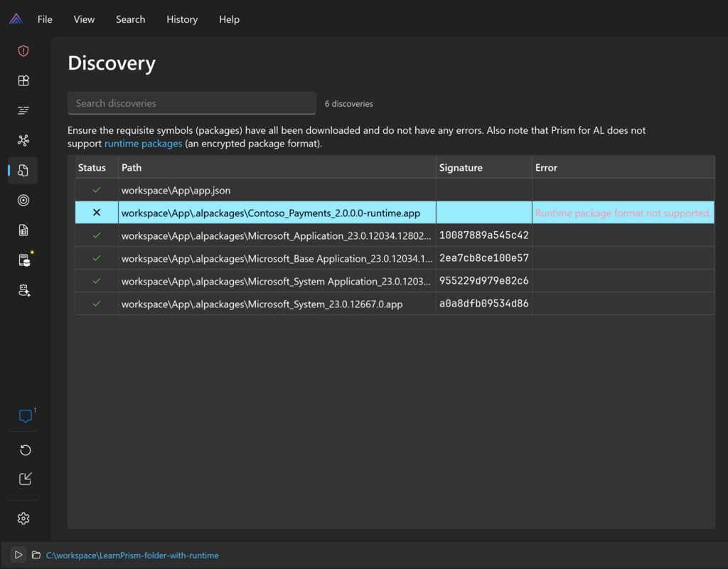728x569 pixels.
Task: Click signature 955229d979e82c6
Action: coord(483,280)
